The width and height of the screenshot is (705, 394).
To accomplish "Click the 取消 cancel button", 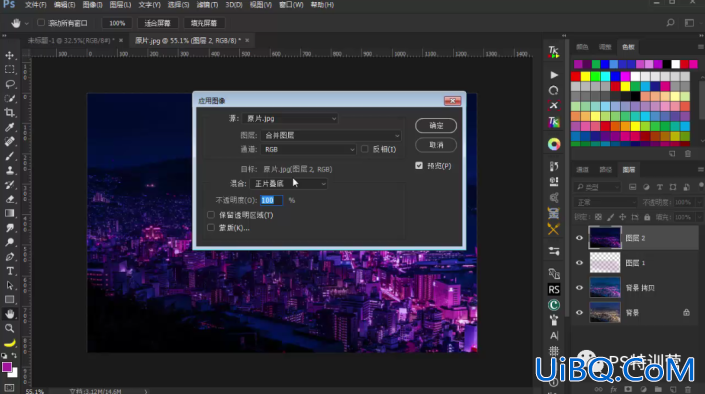I will tap(436, 145).
